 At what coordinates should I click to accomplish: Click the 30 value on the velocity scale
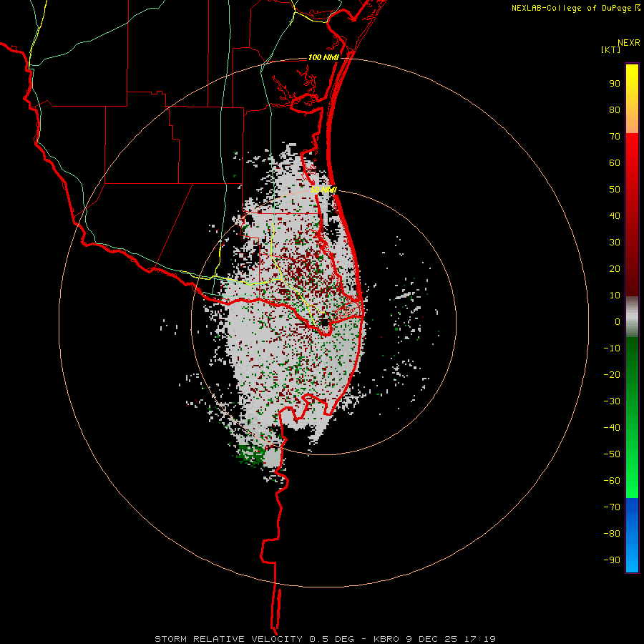(615, 243)
